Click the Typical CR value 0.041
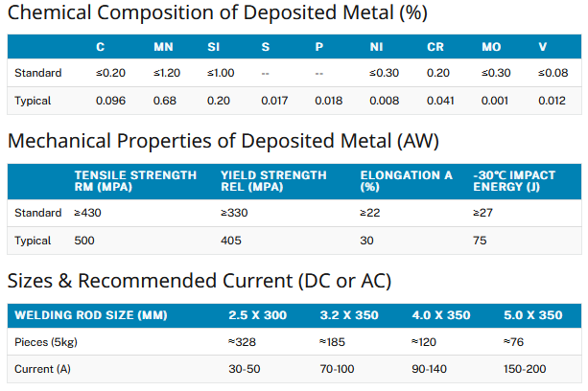This screenshot has height=391, width=588. coord(440,100)
